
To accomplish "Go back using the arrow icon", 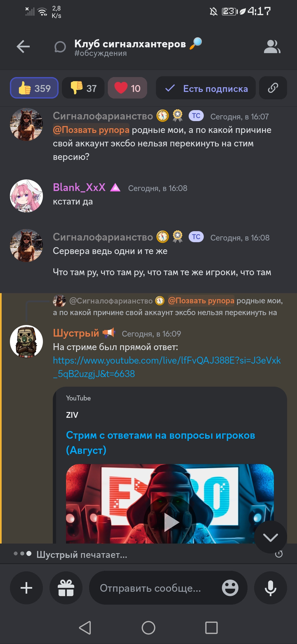I will click(x=23, y=46).
